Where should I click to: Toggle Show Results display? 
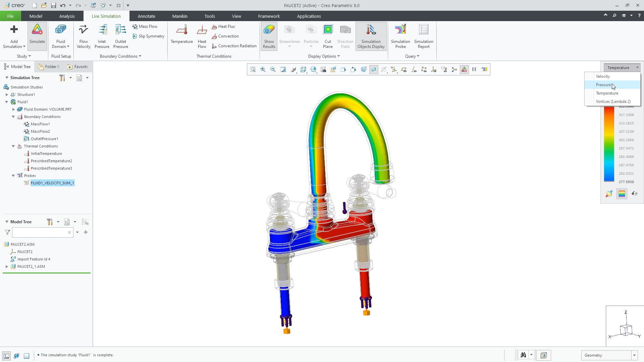click(x=269, y=35)
